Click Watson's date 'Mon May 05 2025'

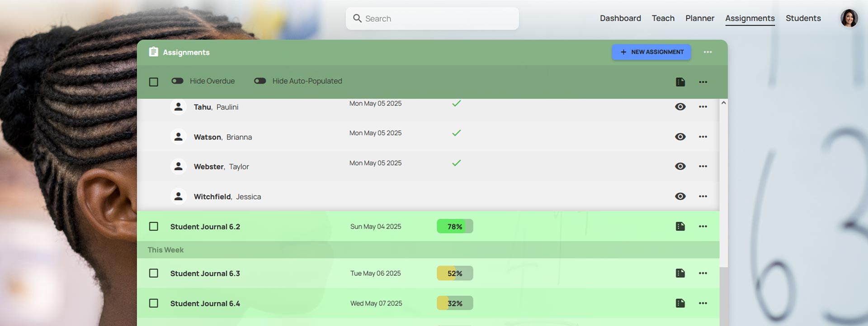(376, 133)
